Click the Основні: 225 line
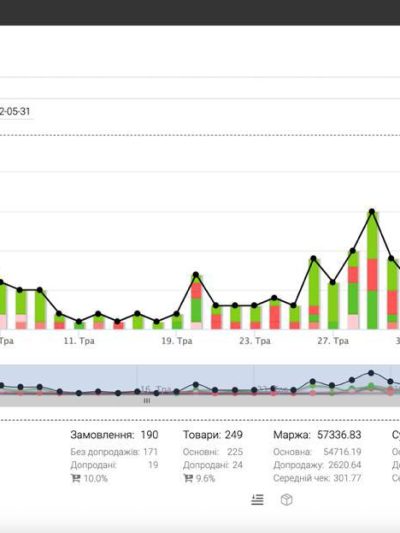The width and height of the screenshot is (400, 533). pyautogui.click(x=213, y=452)
